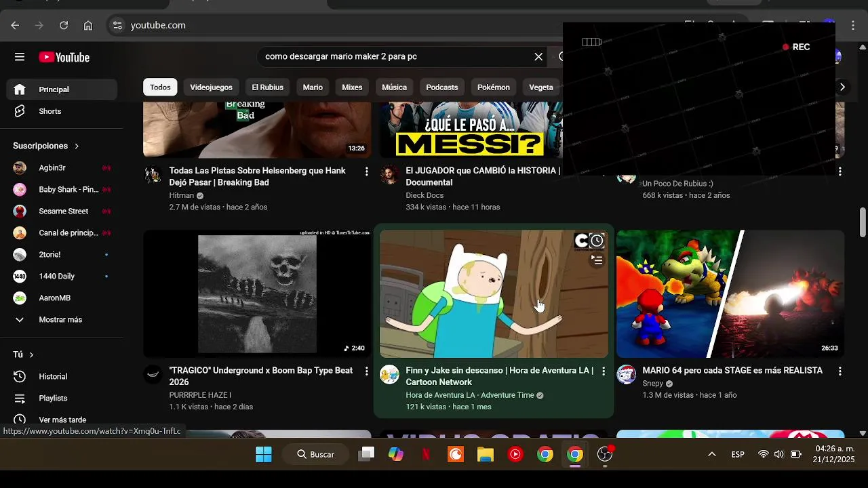The image size is (868, 488).
Task: Open volume control in system tray
Action: (x=778, y=454)
